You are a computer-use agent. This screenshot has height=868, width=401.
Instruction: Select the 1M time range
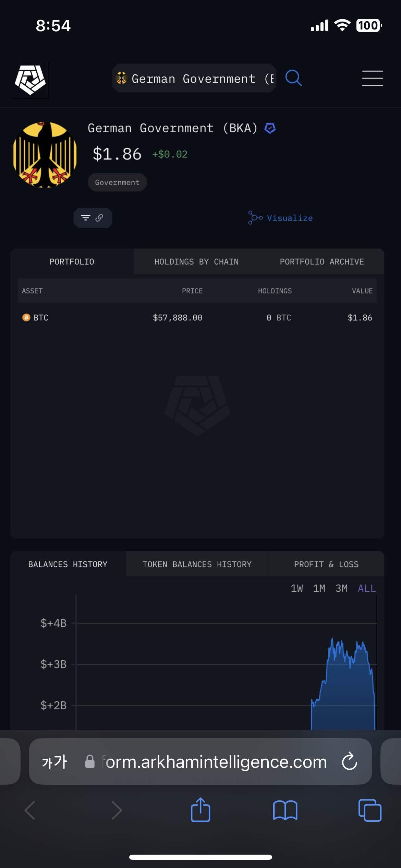[319, 588]
